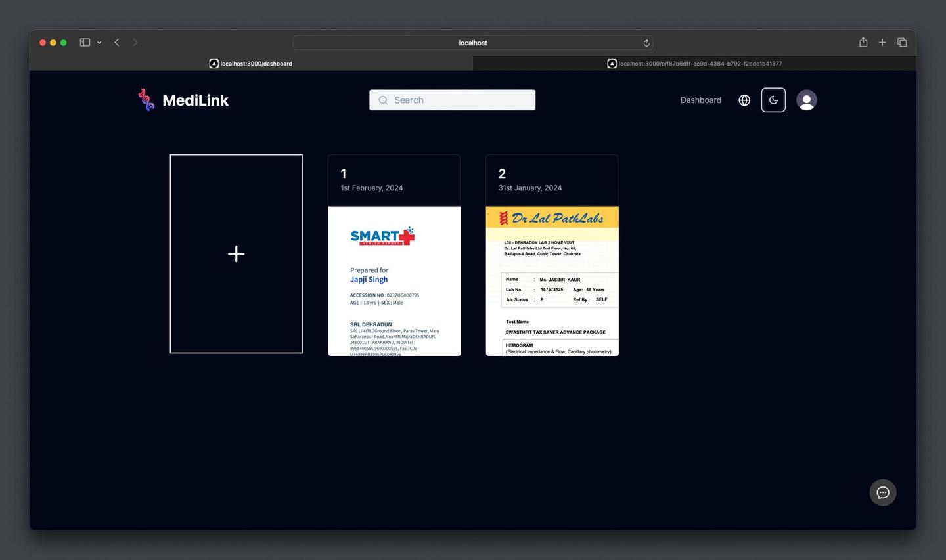This screenshot has width=946, height=560.
Task: Switch to localhost:3000/dashboard tab
Action: (251, 64)
